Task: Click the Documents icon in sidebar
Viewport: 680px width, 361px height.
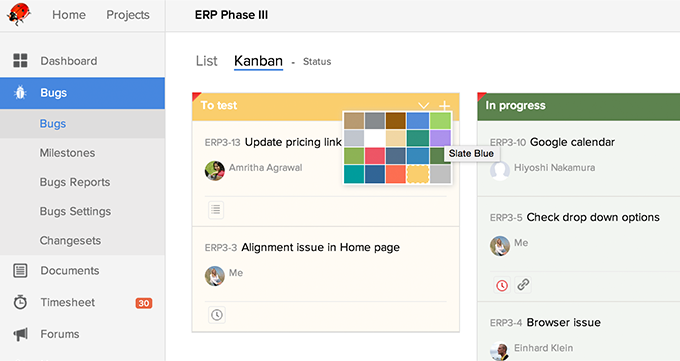Action: pos(20,270)
